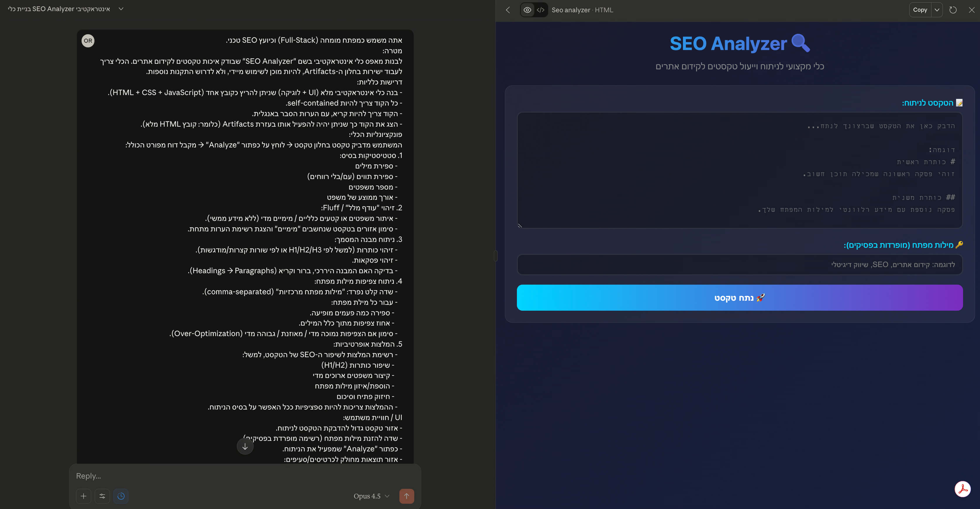Close the artifact panel
This screenshot has height=509, width=980.
coord(972,10)
